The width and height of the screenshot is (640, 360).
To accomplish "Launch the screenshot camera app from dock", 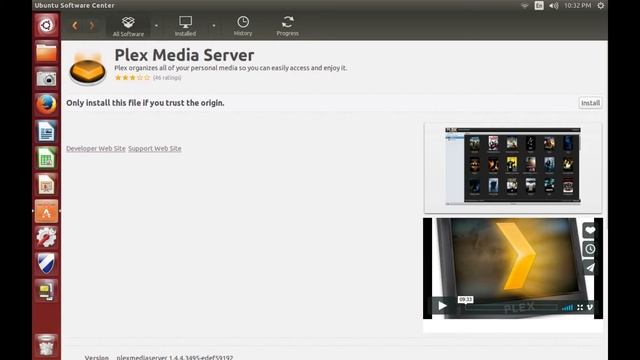I will pyautogui.click(x=46, y=78).
